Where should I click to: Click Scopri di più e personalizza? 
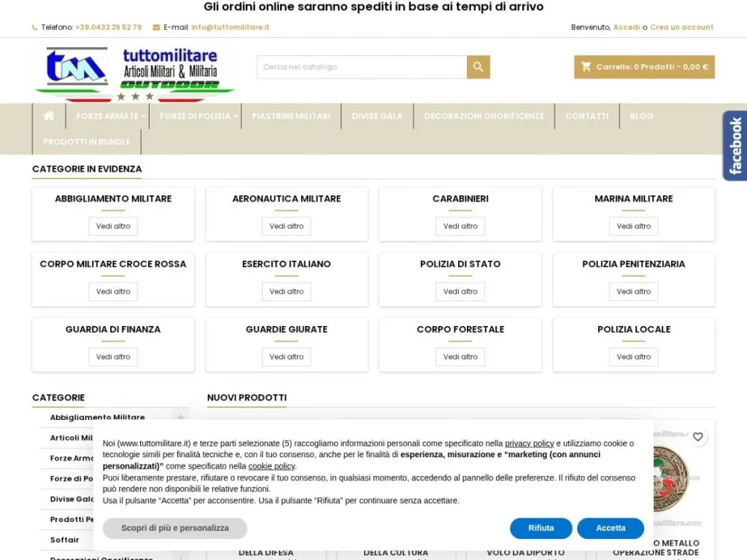pyautogui.click(x=175, y=528)
